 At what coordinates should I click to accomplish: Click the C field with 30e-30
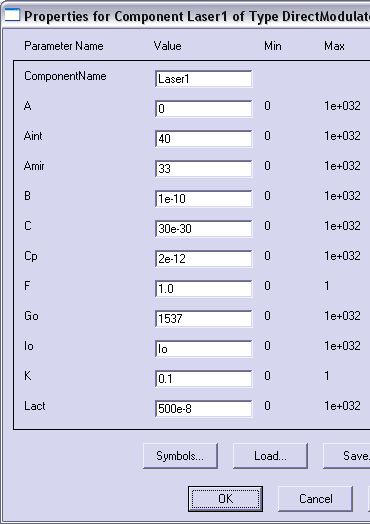click(204, 229)
